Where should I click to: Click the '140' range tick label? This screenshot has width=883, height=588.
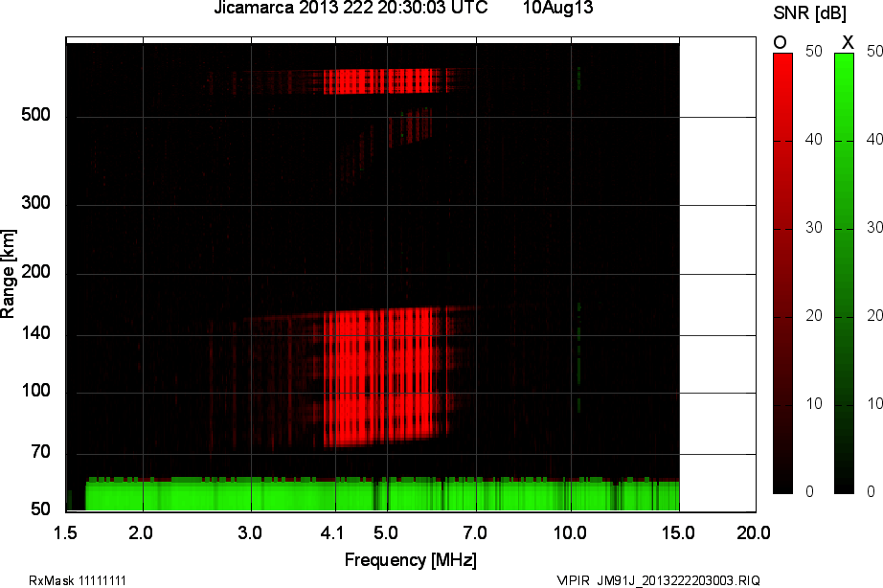pos(35,333)
